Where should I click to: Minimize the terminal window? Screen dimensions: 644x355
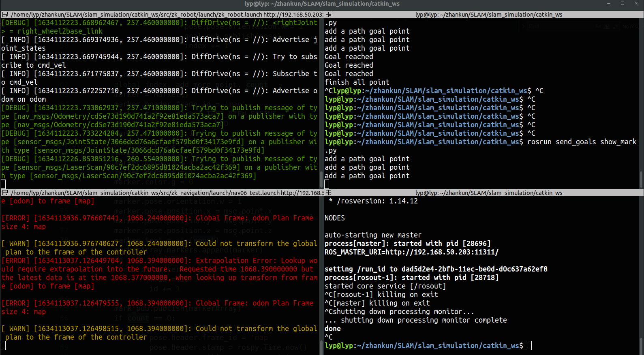pyautogui.click(x=608, y=4)
